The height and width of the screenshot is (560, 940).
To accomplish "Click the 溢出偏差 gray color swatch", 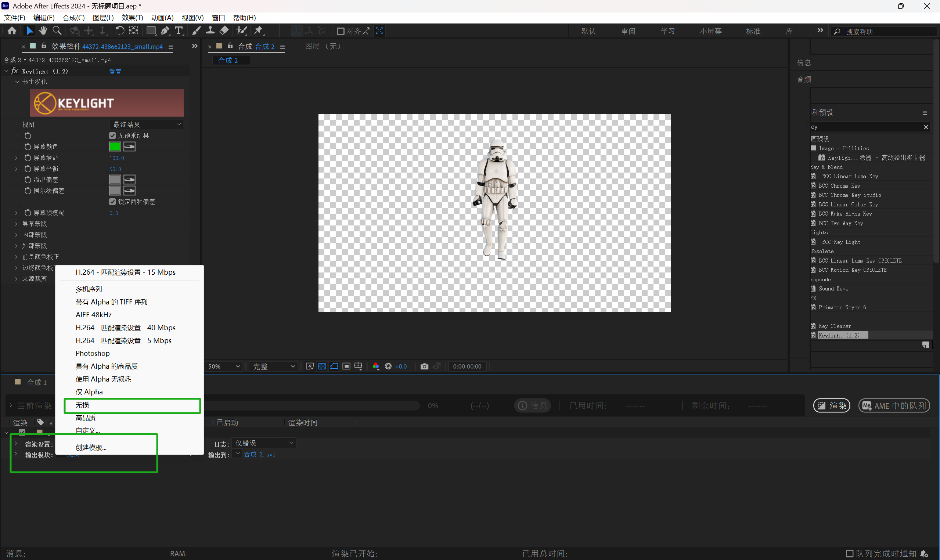I will (115, 180).
